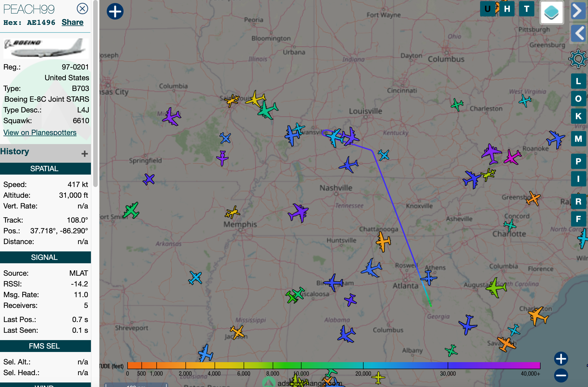
Task: Select the purple helicopter-like aircraft near Springfield
Action: tap(223, 158)
